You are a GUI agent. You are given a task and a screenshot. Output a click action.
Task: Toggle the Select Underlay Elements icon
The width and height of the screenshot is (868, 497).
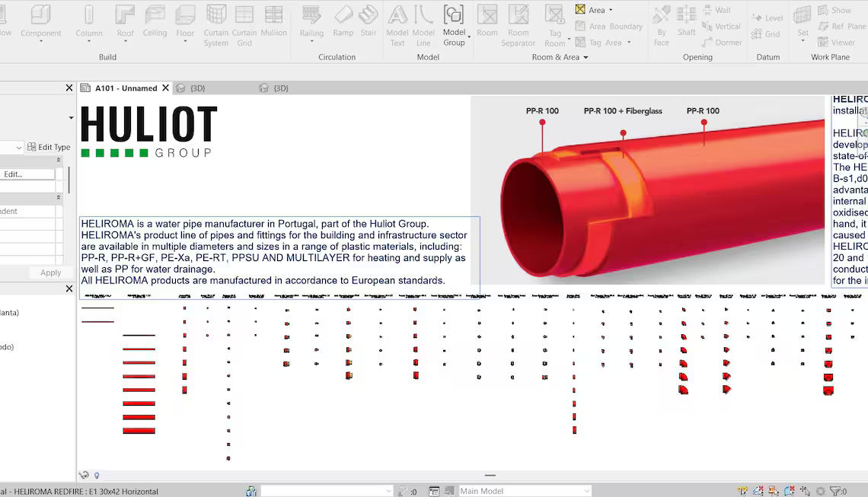pyautogui.click(x=758, y=491)
